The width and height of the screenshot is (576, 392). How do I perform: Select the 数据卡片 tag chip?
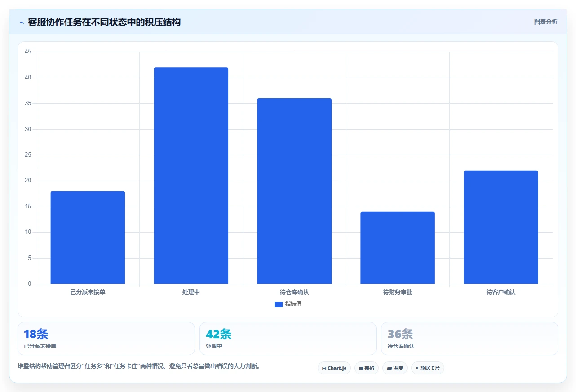tap(428, 368)
